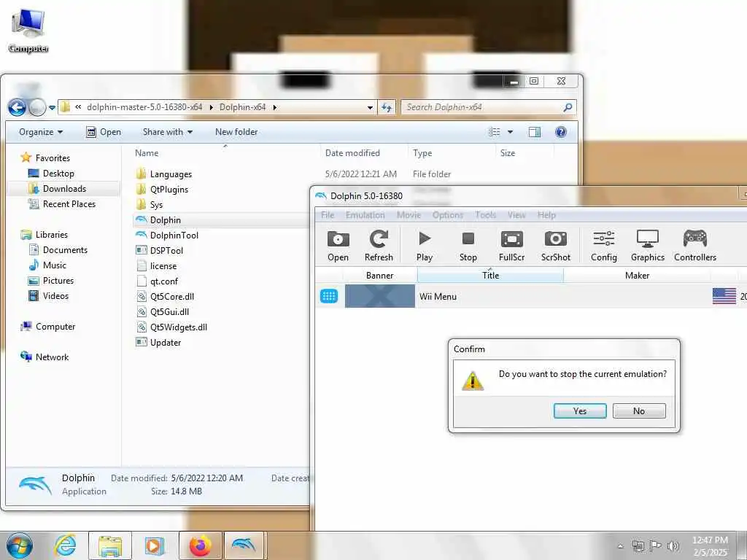Open the File menu in Dolphin
Image resolution: width=747 pixels, height=560 pixels.
pyautogui.click(x=328, y=215)
